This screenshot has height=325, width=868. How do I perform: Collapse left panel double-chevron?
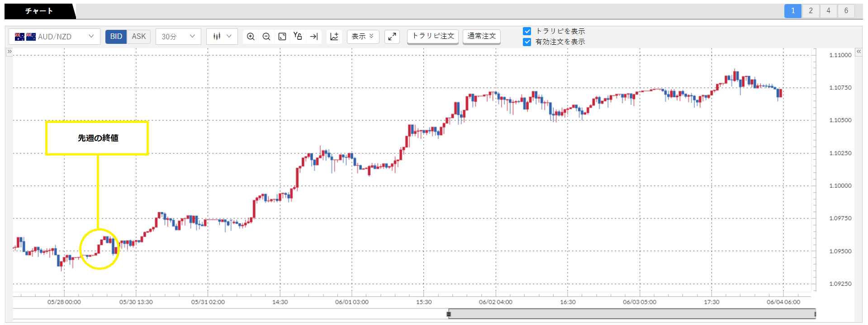tap(9, 52)
